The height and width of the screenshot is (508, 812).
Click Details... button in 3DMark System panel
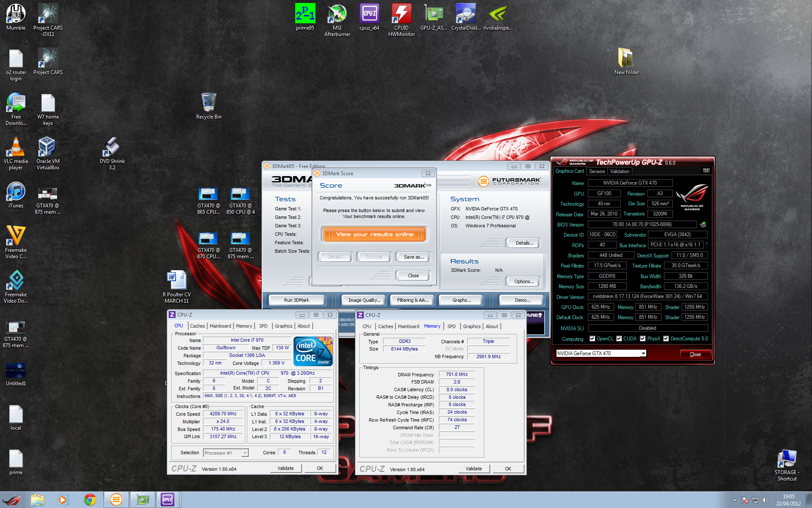tap(524, 243)
